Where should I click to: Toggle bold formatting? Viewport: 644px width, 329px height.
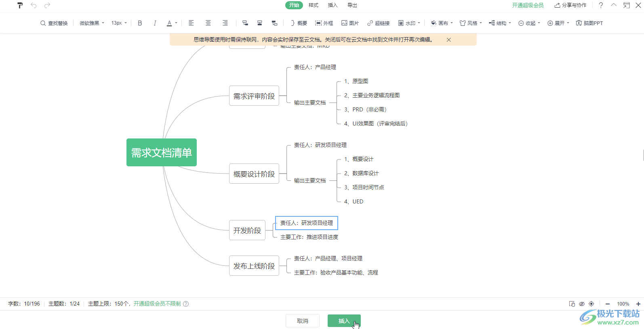pyautogui.click(x=140, y=23)
